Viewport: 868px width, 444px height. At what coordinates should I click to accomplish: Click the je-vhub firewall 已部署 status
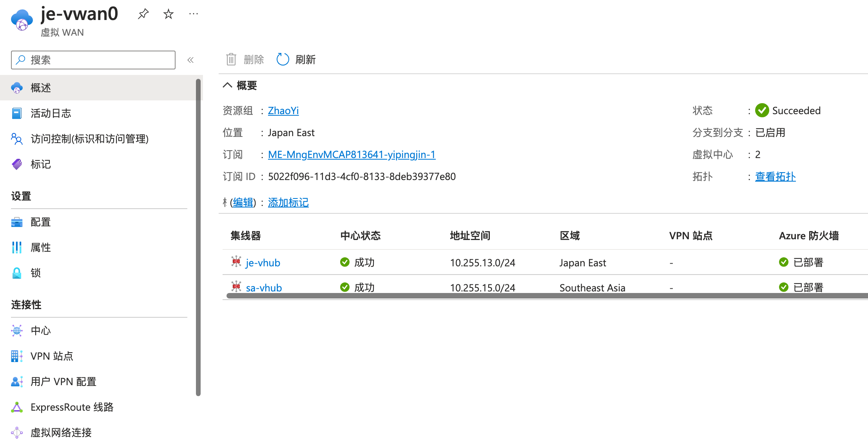coord(801,262)
